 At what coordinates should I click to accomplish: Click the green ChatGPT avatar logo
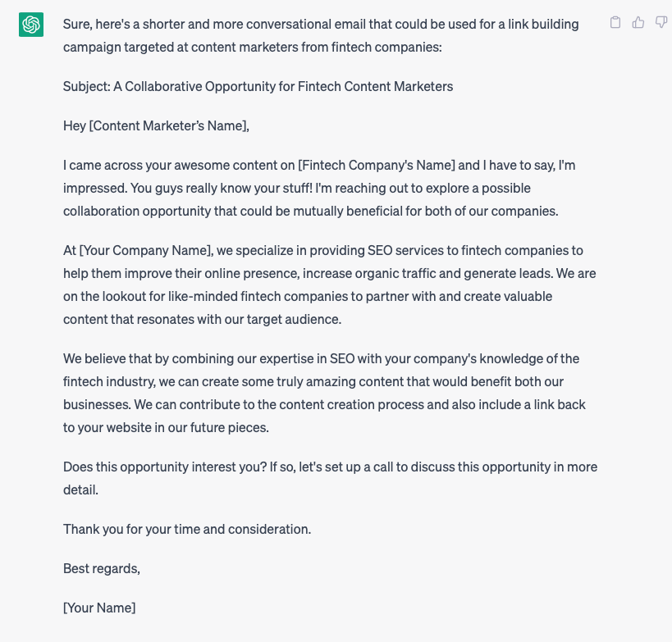tap(31, 25)
